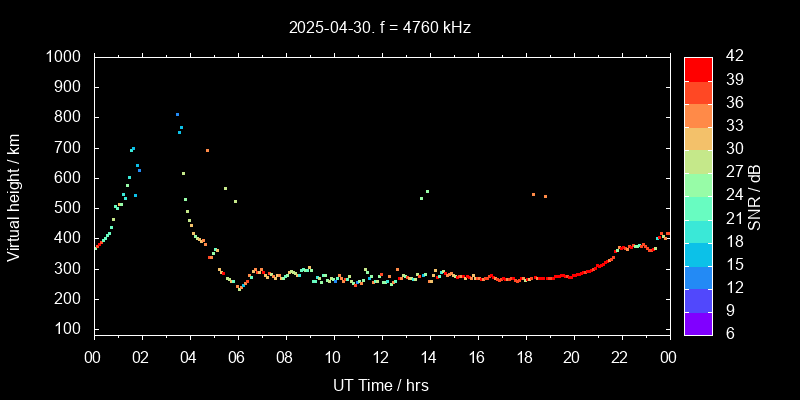Select the violet 6–9 dB colorbar segment

coord(698,322)
